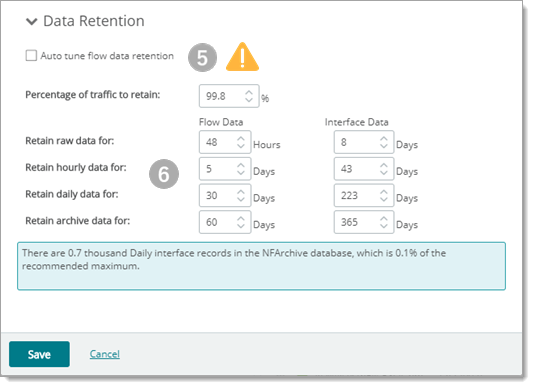Click the interface archive field showing 365
533x387 pixels.
click(364, 222)
